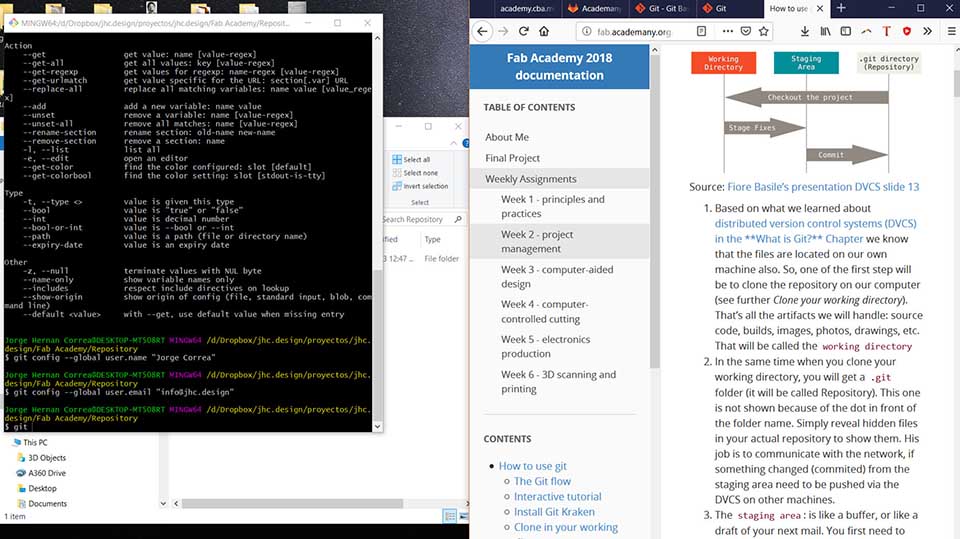Open page actions three-dot menu

727,31
